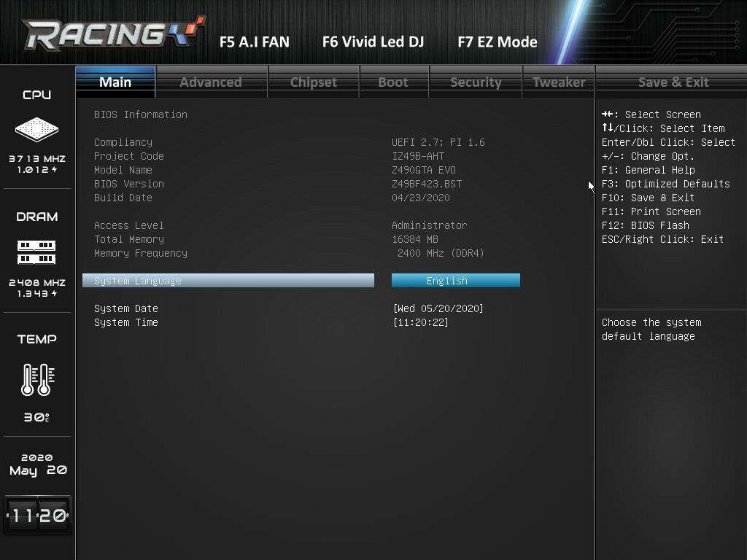Screen dimensions: 747x560
Task: Click the CPU chip icon in sidebar
Action: click(x=36, y=129)
